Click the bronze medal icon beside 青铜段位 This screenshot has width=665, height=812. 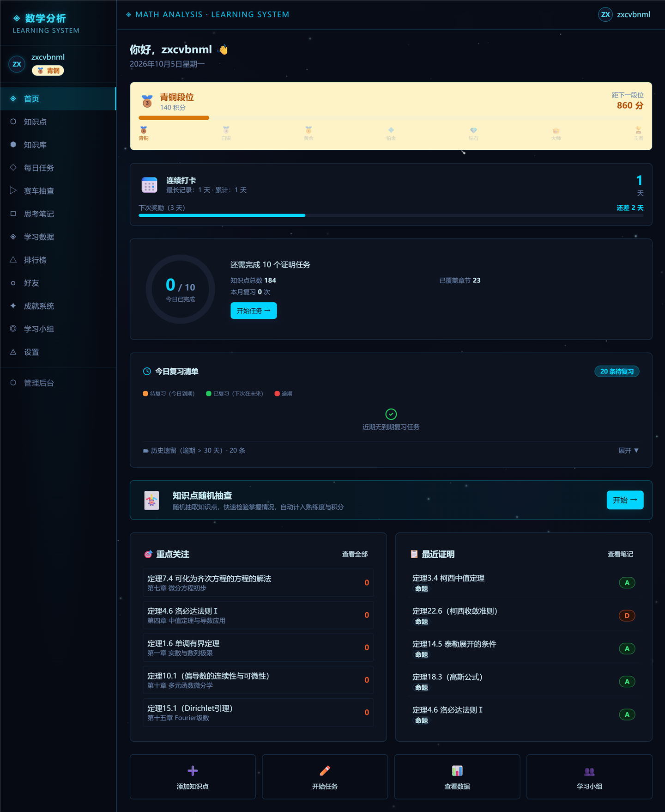[x=147, y=101]
